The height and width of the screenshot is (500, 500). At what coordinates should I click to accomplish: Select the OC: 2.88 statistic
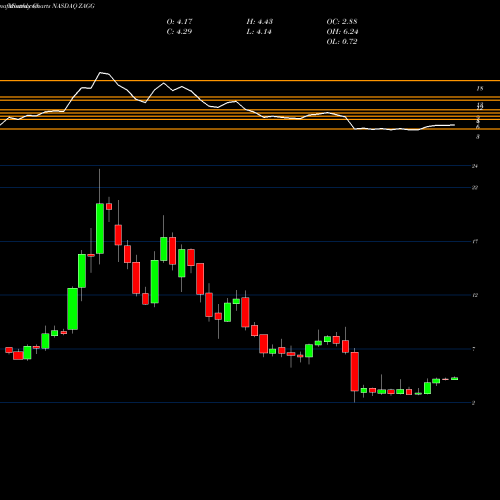(342, 22)
